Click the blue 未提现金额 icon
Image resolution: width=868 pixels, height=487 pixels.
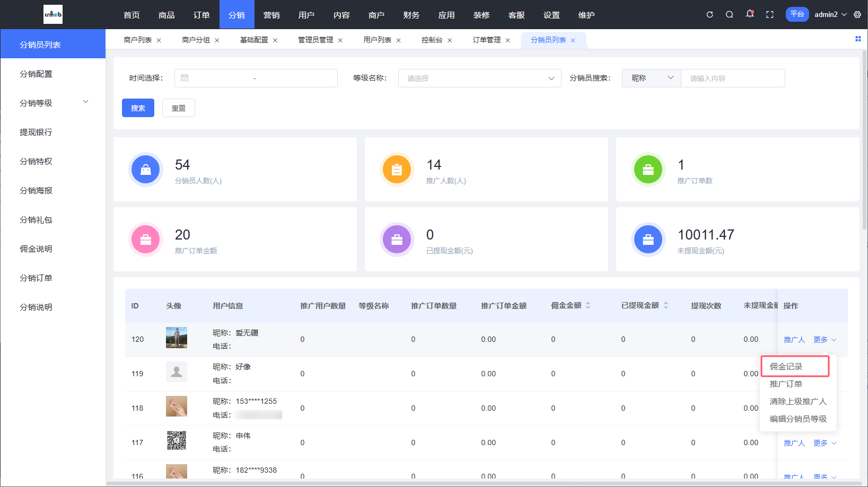click(x=648, y=240)
